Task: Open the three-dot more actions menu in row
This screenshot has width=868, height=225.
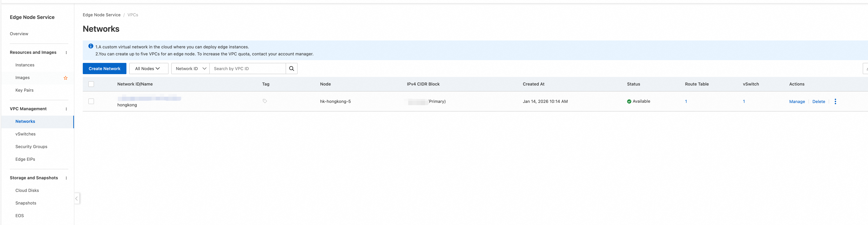Action: 835,101
